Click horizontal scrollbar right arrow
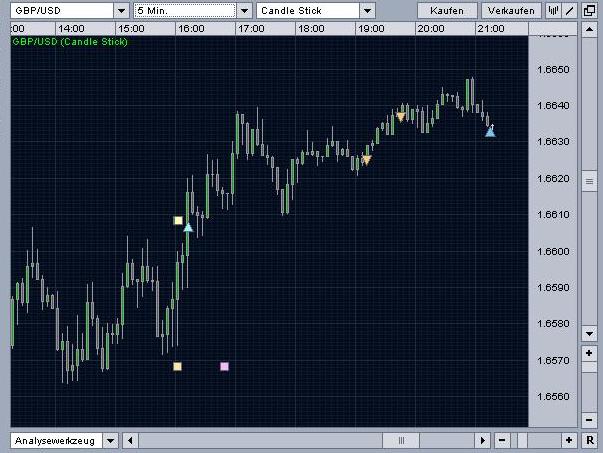The image size is (603, 453). (x=483, y=441)
